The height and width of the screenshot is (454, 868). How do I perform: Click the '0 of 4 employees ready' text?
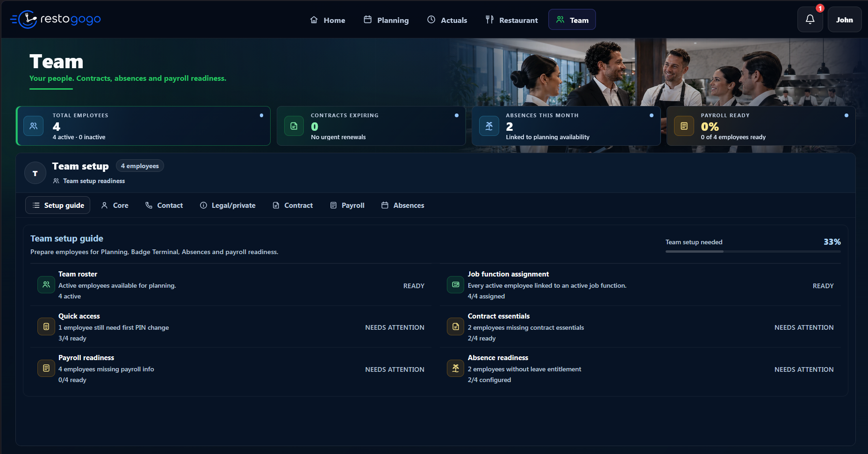(x=733, y=137)
